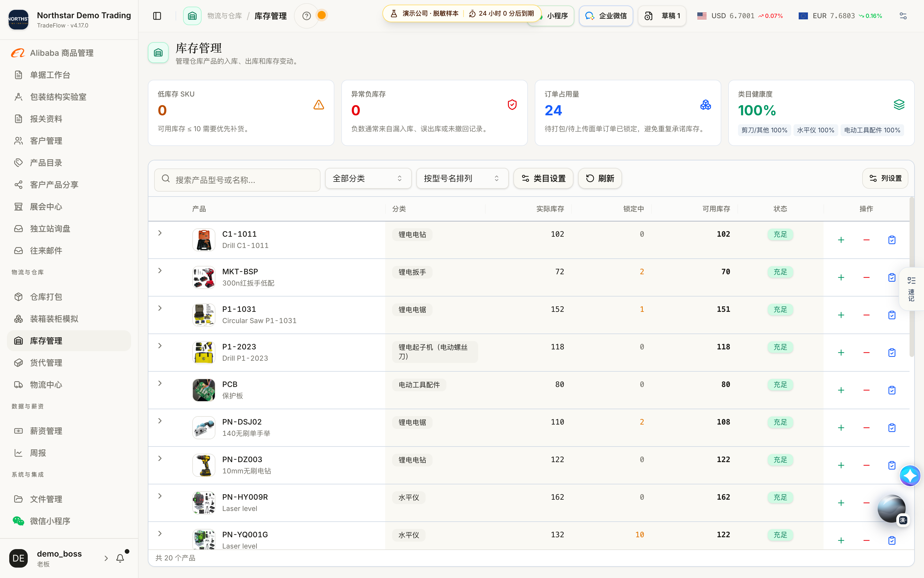
Task: Open the blue AI assistant sparkle button
Action: (x=910, y=476)
